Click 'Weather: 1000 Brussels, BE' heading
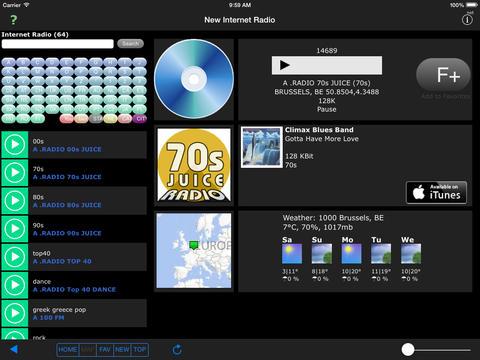Viewport: 480px width, 360px height. pyautogui.click(x=333, y=218)
